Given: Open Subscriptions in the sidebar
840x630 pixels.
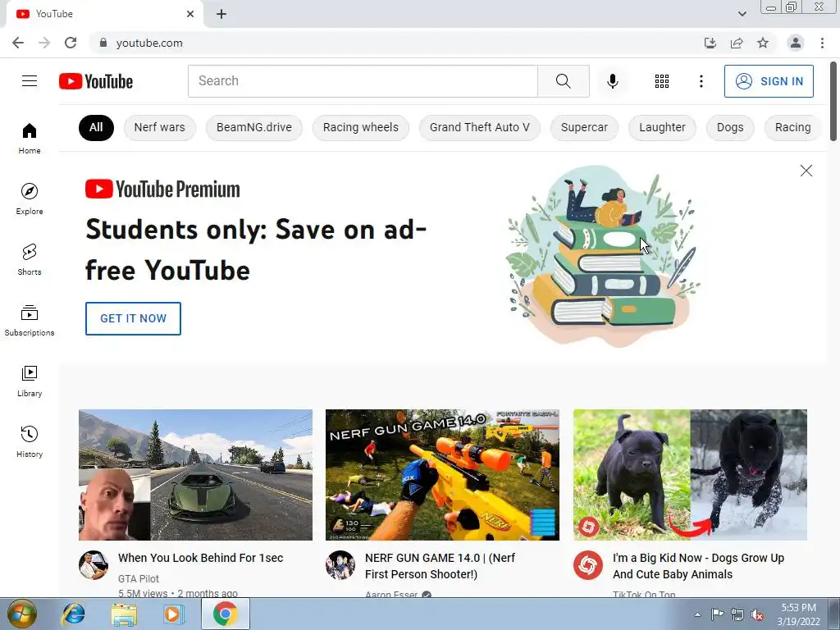Looking at the screenshot, I should click(x=30, y=321).
